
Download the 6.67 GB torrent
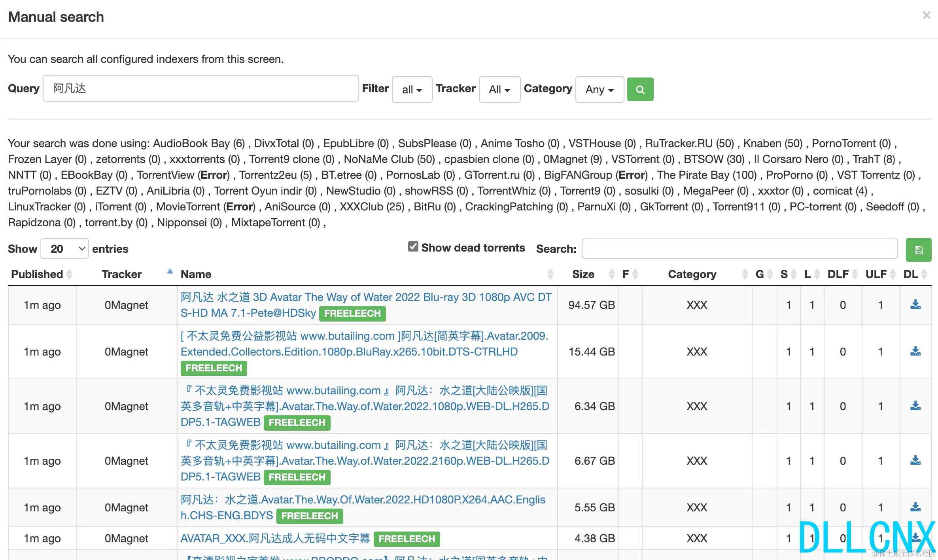click(915, 460)
